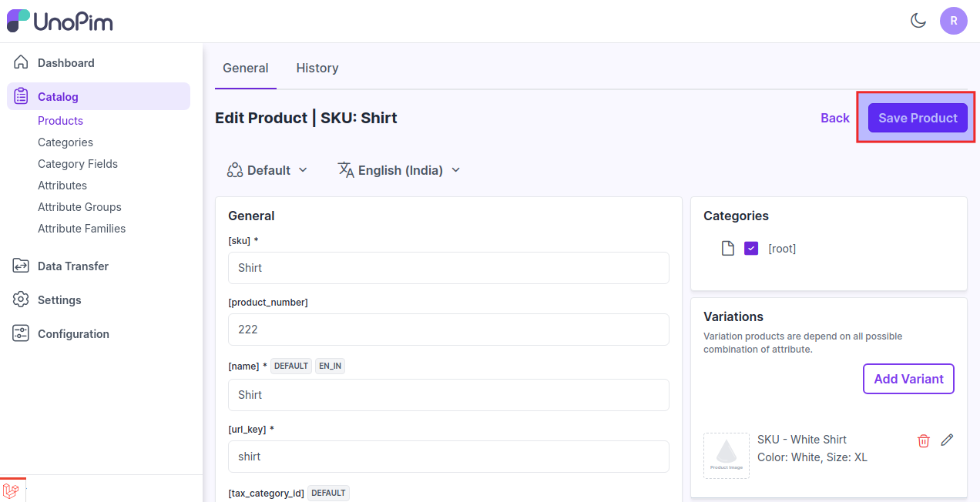
Task: Open the English (India) locale dropdown
Action: click(399, 170)
